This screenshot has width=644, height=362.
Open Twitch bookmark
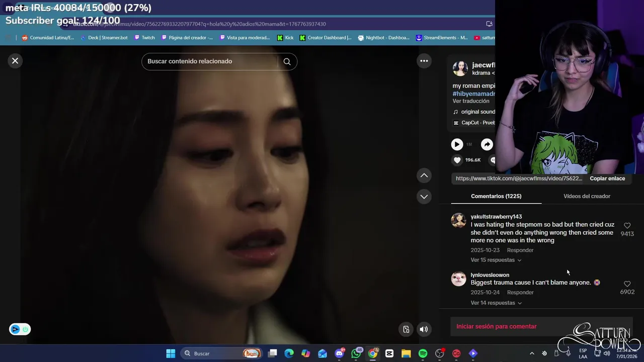pos(144,38)
